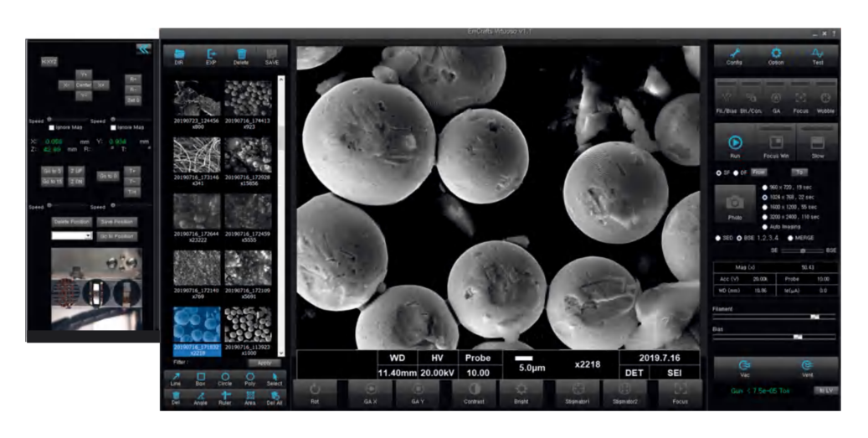868x438 pixels.
Task: Collapse the stage panel with double-arrow icon
Action: 144,49
